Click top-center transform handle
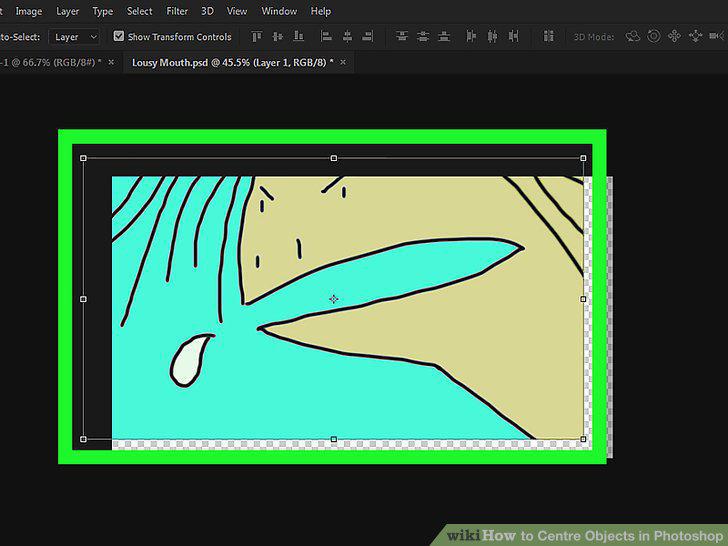This screenshot has height=546, width=728. pyautogui.click(x=333, y=158)
